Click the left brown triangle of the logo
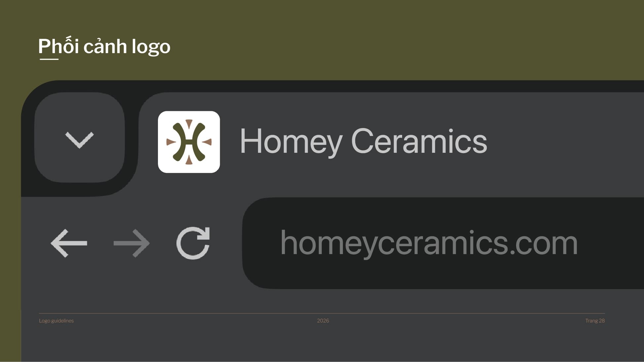This screenshot has width=644, height=362. coord(170,142)
